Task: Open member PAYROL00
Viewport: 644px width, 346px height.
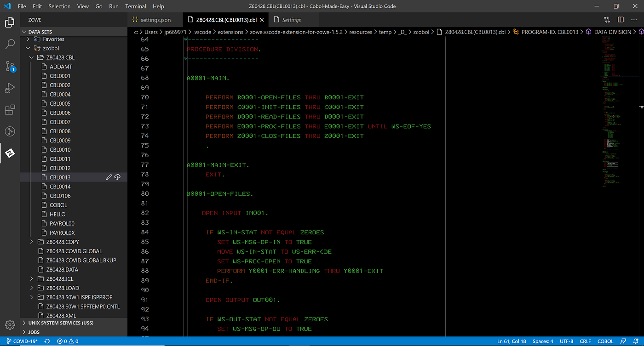Action: pyautogui.click(x=62, y=223)
